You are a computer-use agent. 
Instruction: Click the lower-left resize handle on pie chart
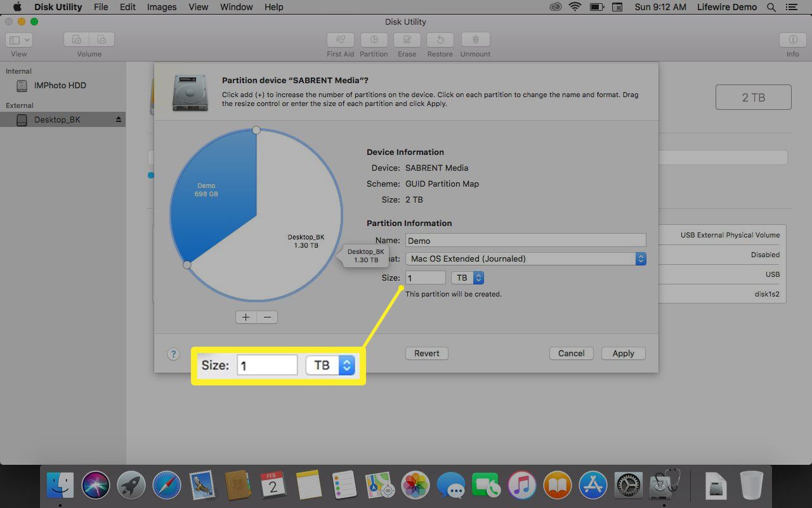(x=187, y=264)
